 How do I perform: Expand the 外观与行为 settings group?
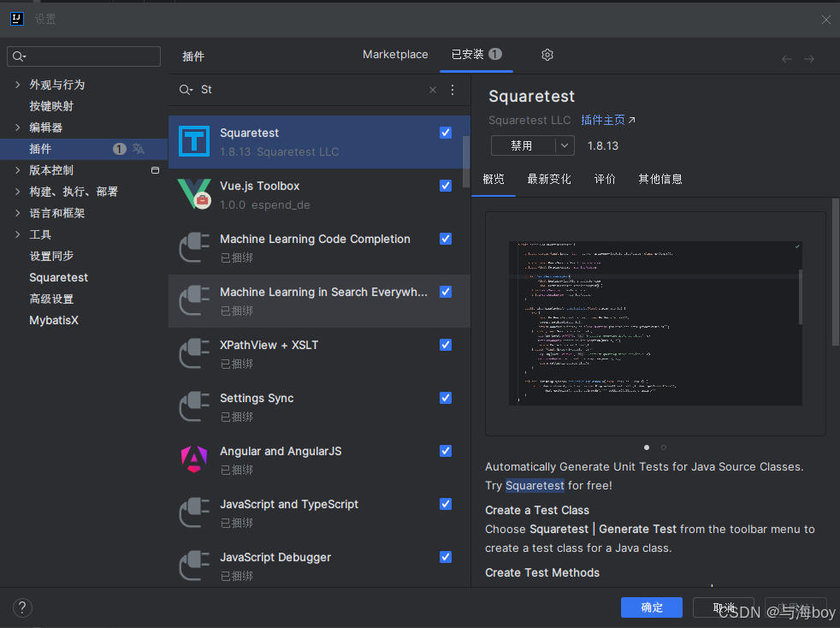pyautogui.click(x=18, y=85)
